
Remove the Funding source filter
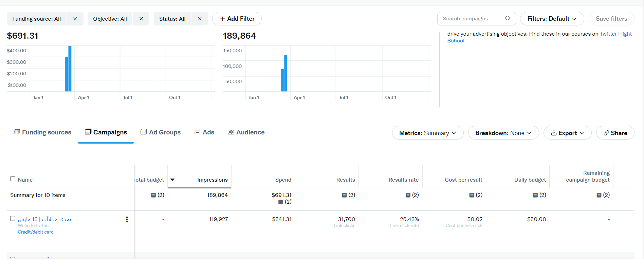click(75, 19)
